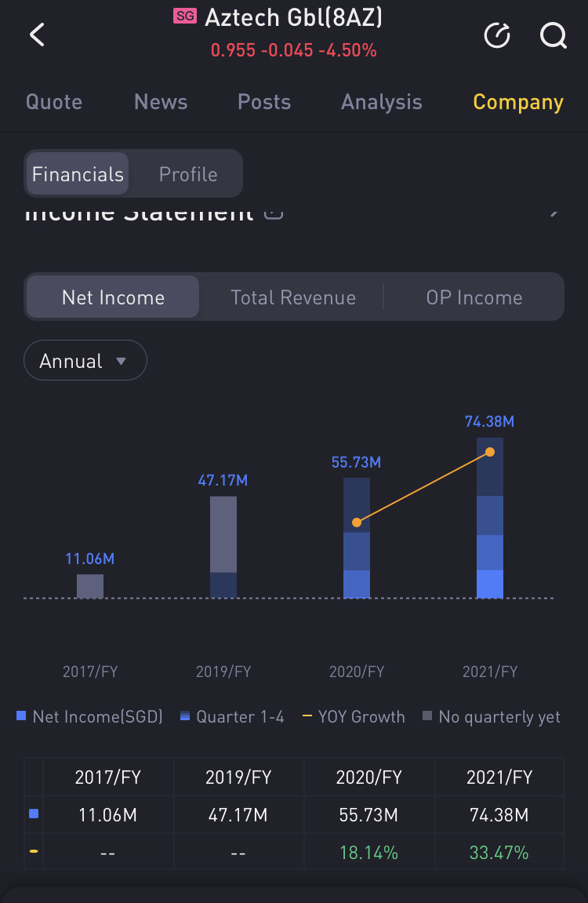Image resolution: width=588 pixels, height=903 pixels.
Task: Tap the 2021/FY table header
Action: 499,777
